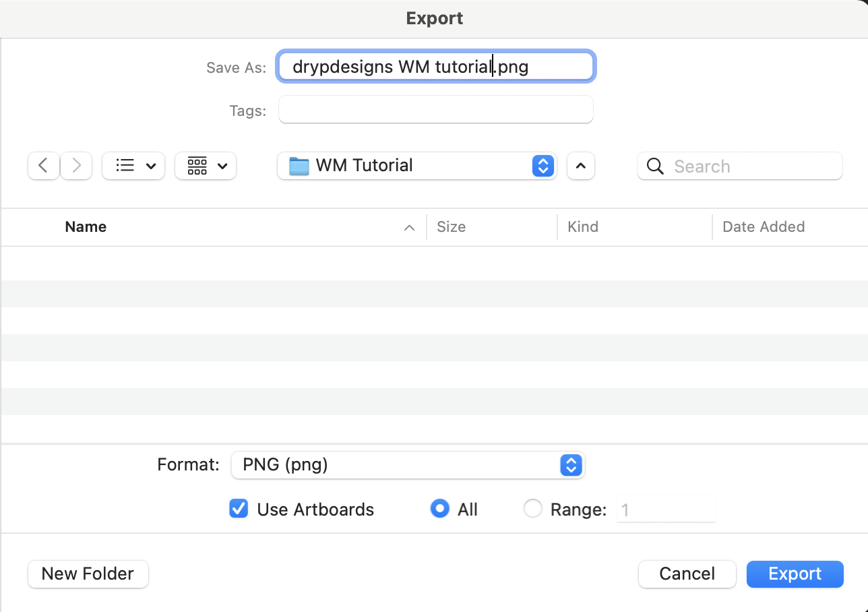Select the All radio button
The image size is (868, 612).
[x=439, y=509]
